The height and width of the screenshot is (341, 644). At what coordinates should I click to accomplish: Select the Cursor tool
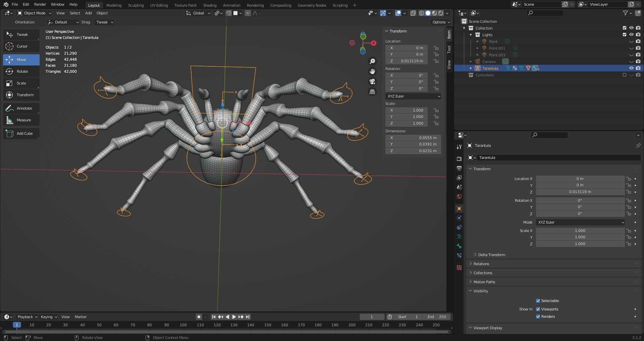[x=21, y=46]
